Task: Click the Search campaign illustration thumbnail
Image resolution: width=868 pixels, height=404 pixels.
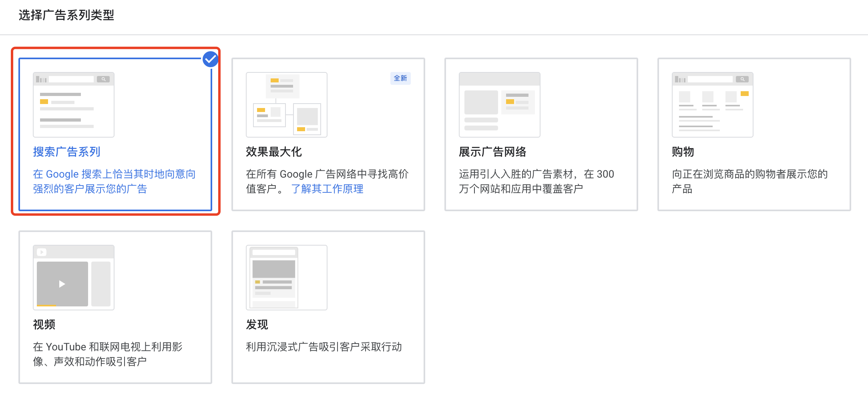Action: [x=74, y=105]
